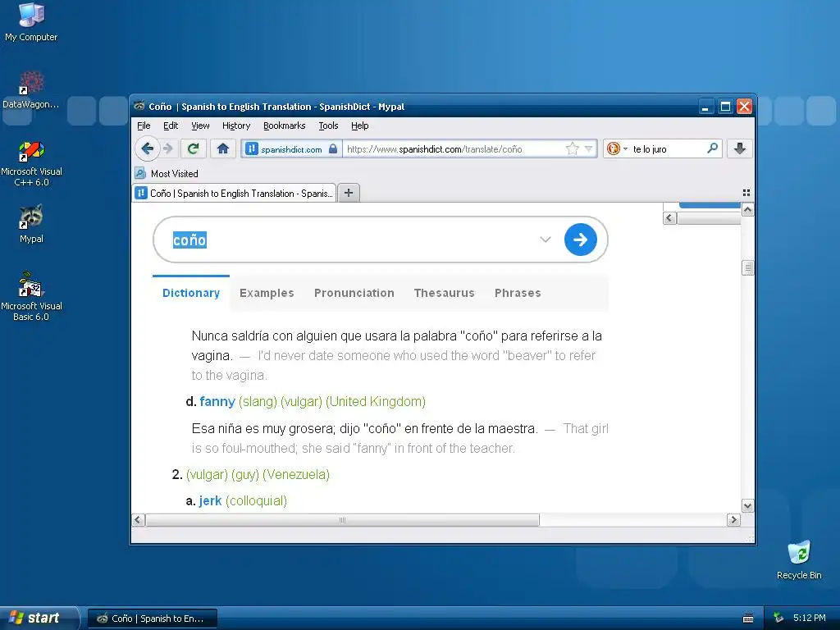The width and height of the screenshot is (840, 630).
Task: Open the View menu
Action: click(x=200, y=126)
